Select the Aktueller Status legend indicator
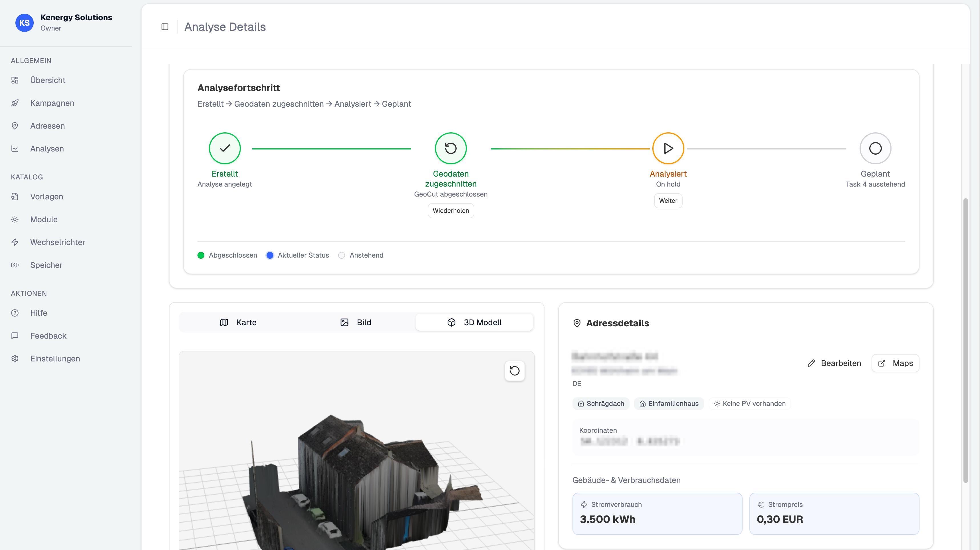Image resolution: width=980 pixels, height=550 pixels. click(x=270, y=255)
